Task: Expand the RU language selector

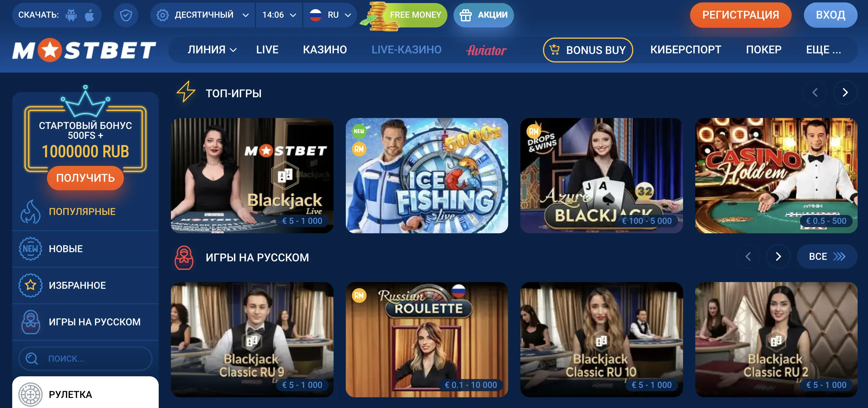Action: (330, 15)
